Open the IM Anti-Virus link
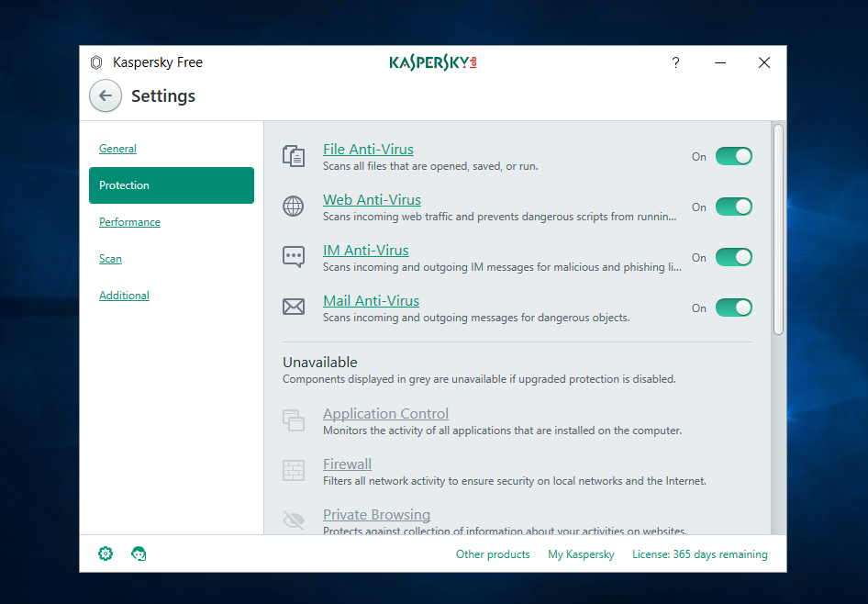Image resolution: width=868 pixels, height=604 pixels. point(366,251)
